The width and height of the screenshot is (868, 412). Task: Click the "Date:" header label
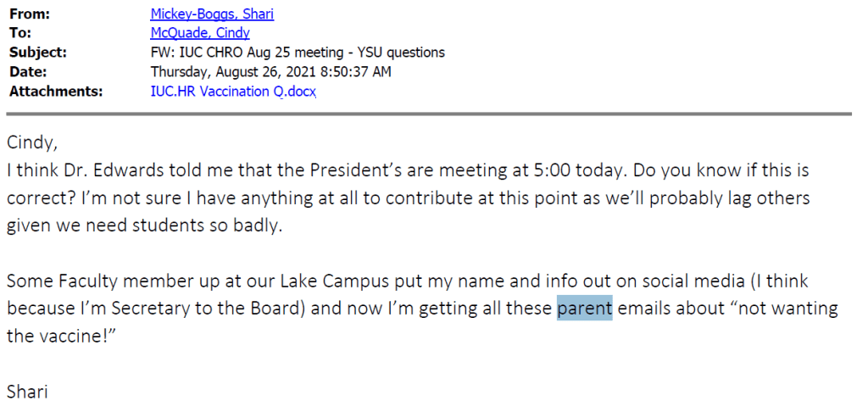click(x=29, y=72)
